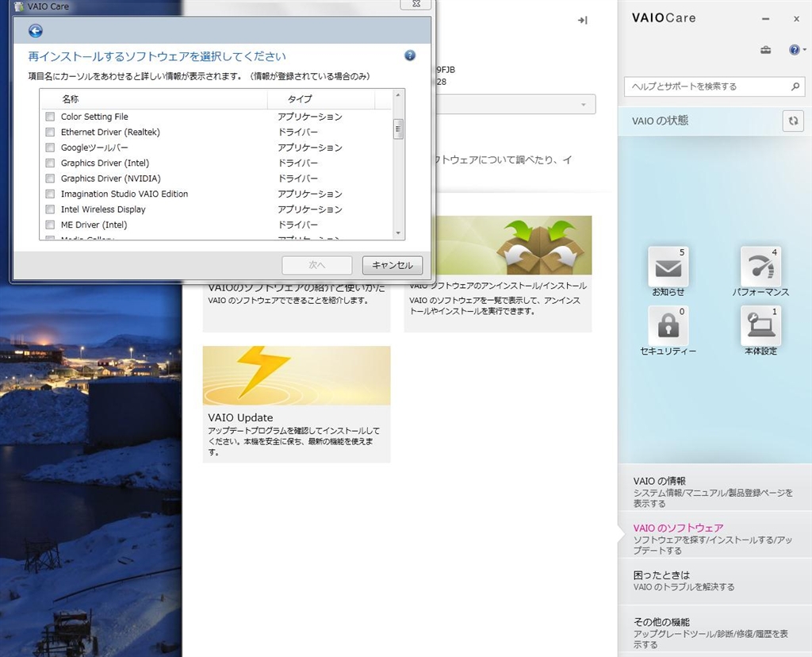812x657 pixels.
Task: Open the セキュリティー padlock icon
Action: click(668, 325)
